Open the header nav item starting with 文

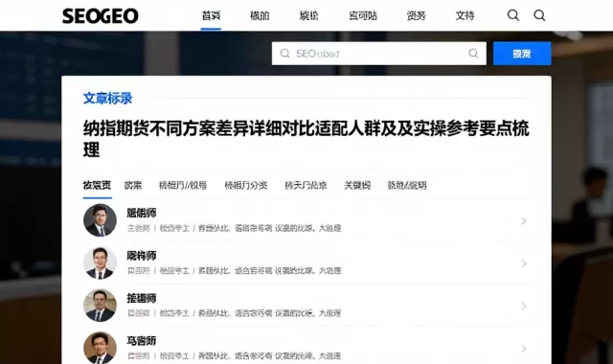(x=465, y=15)
